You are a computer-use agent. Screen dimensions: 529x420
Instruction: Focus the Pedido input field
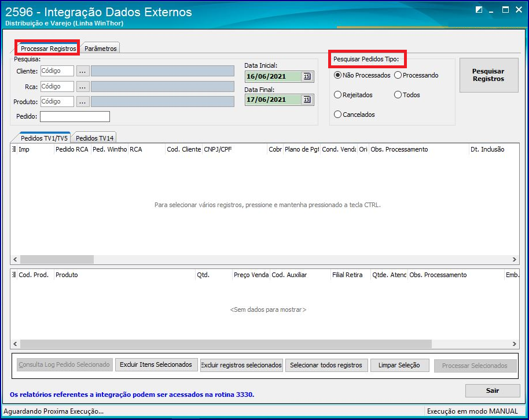coord(75,116)
